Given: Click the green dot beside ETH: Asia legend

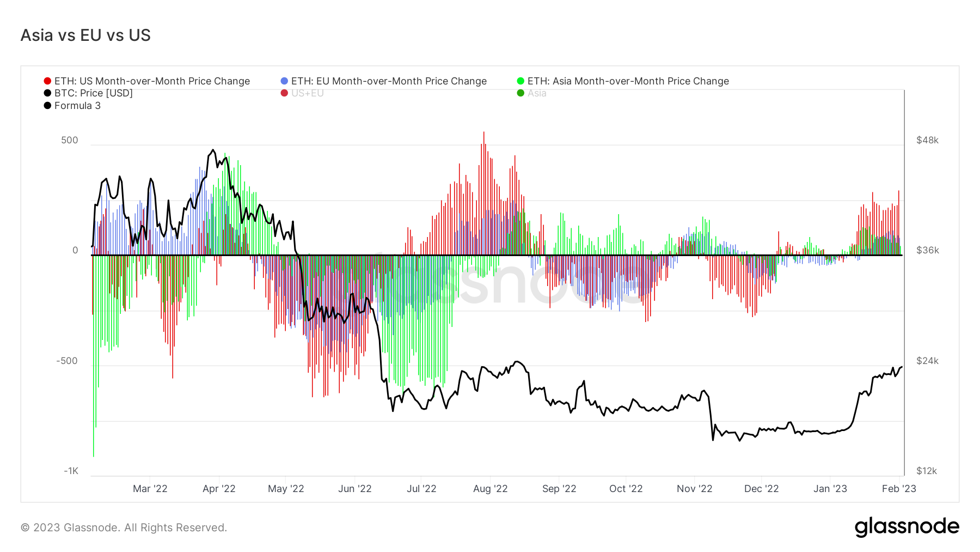Looking at the screenshot, I should pos(520,81).
